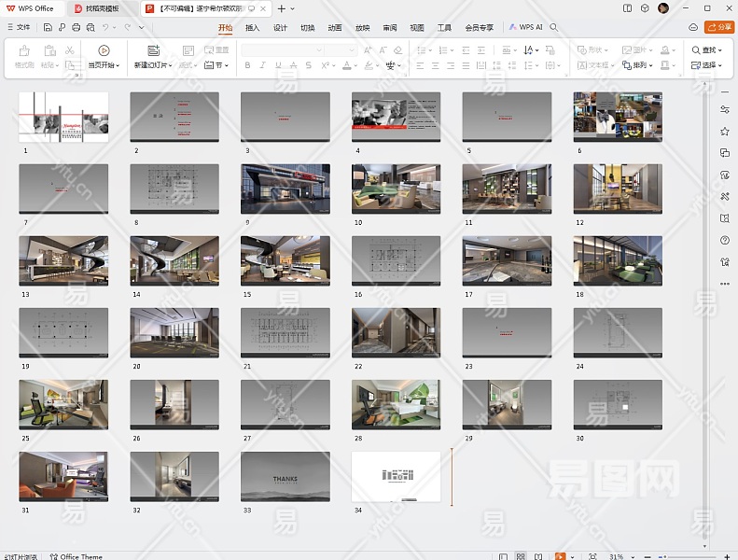Click the New Slide icon

click(x=153, y=50)
